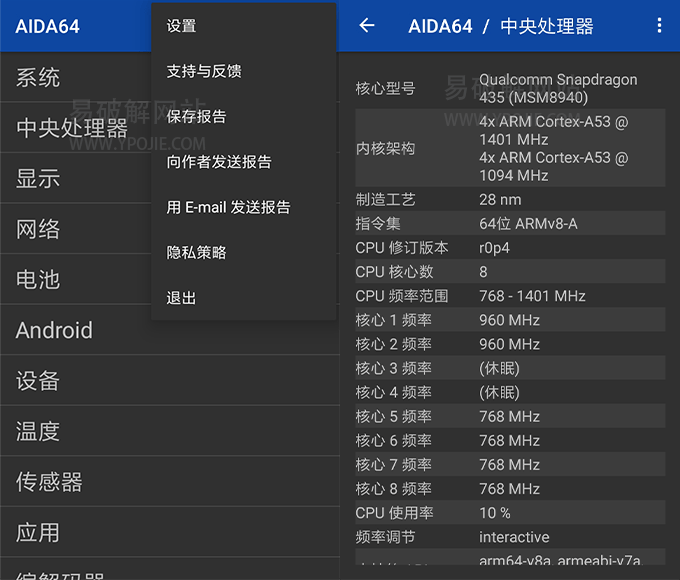Click 退出 to exit the app
The height and width of the screenshot is (580, 680).
244,298
